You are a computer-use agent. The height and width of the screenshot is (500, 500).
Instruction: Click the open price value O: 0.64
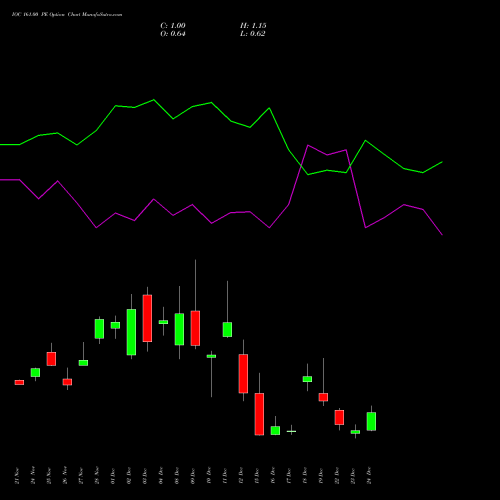(x=173, y=34)
